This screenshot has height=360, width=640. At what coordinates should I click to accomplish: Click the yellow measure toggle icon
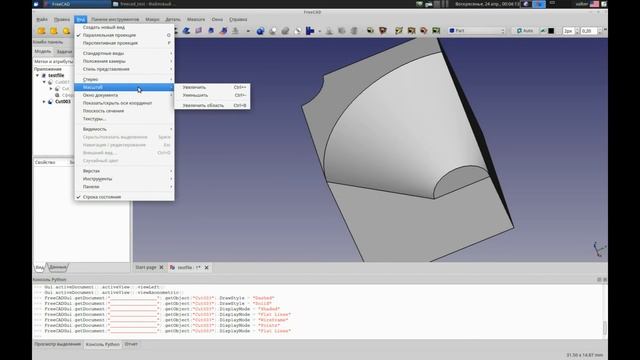coord(399,31)
